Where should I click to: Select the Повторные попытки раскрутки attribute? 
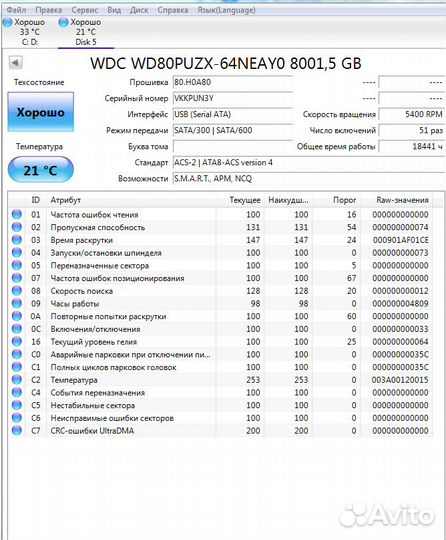(x=108, y=316)
